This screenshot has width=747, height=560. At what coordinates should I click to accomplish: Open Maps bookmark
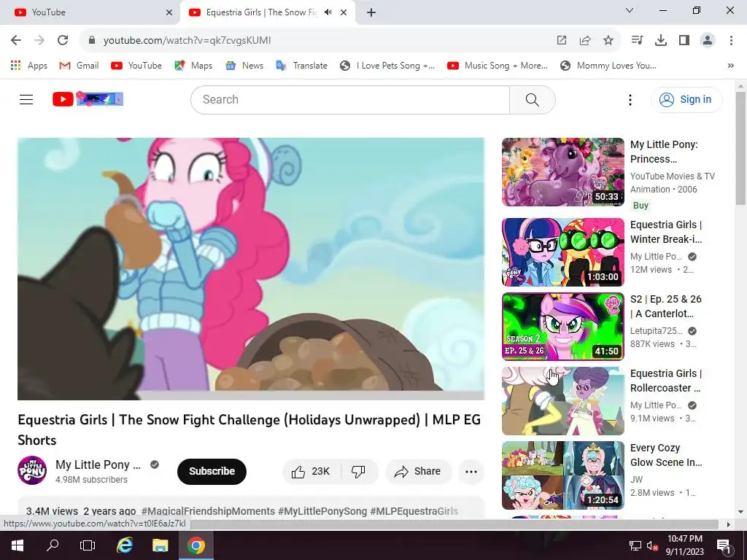(x=193, y=66)
